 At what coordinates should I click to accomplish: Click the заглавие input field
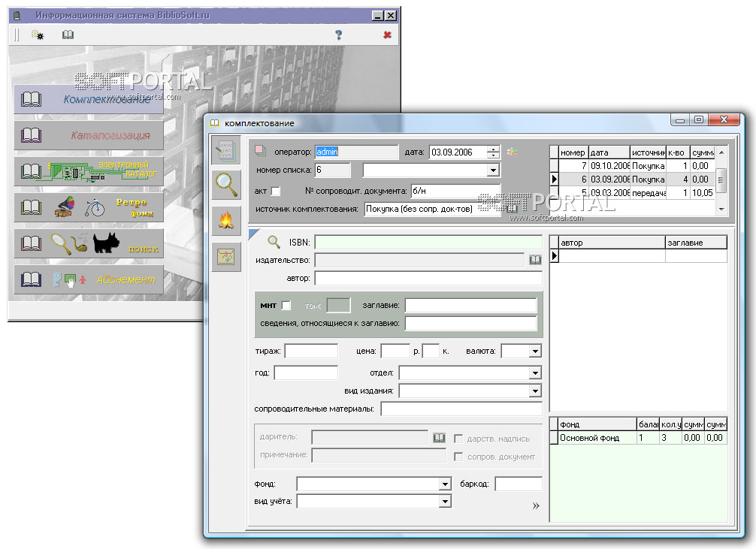471,305
